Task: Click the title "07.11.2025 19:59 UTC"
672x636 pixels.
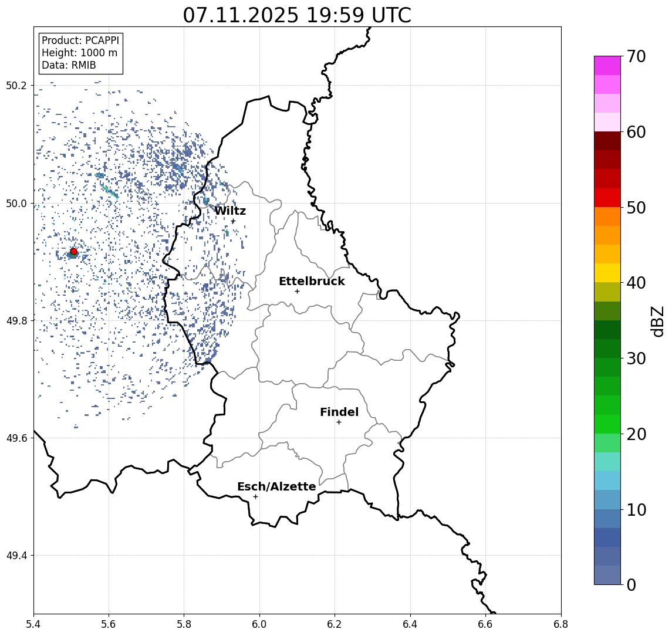Action: 297,15
